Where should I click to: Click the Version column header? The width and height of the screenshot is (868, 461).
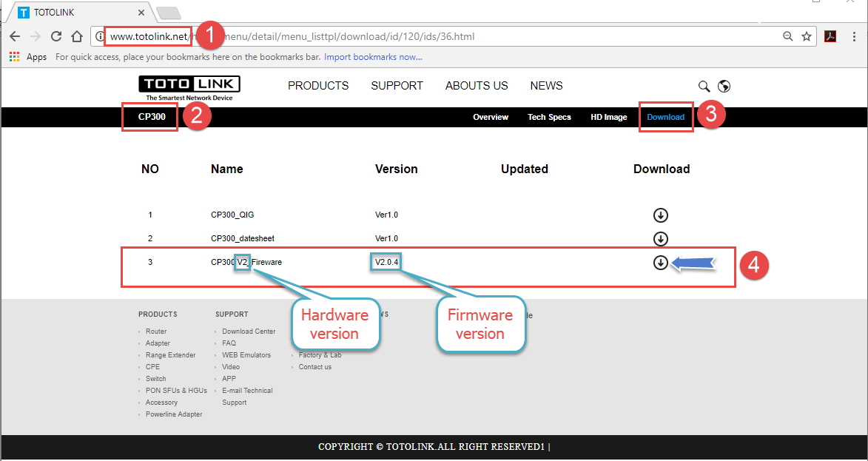tap(397, 169)
